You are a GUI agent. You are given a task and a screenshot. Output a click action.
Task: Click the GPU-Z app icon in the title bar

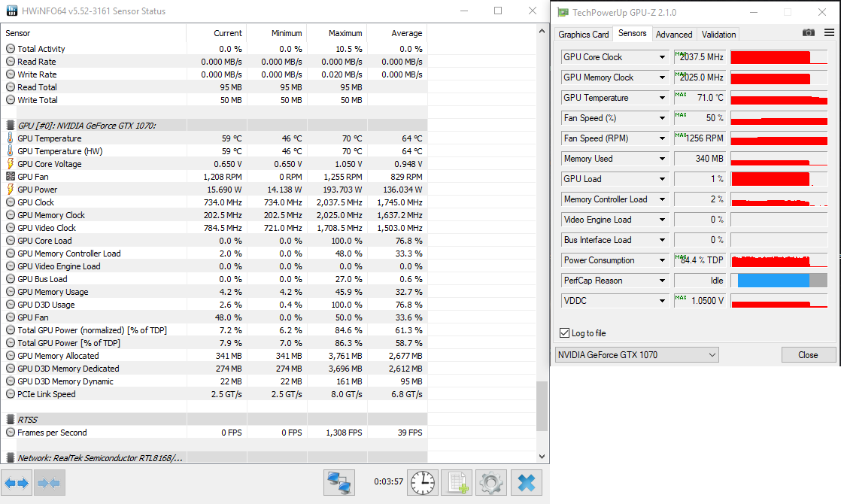563,12
